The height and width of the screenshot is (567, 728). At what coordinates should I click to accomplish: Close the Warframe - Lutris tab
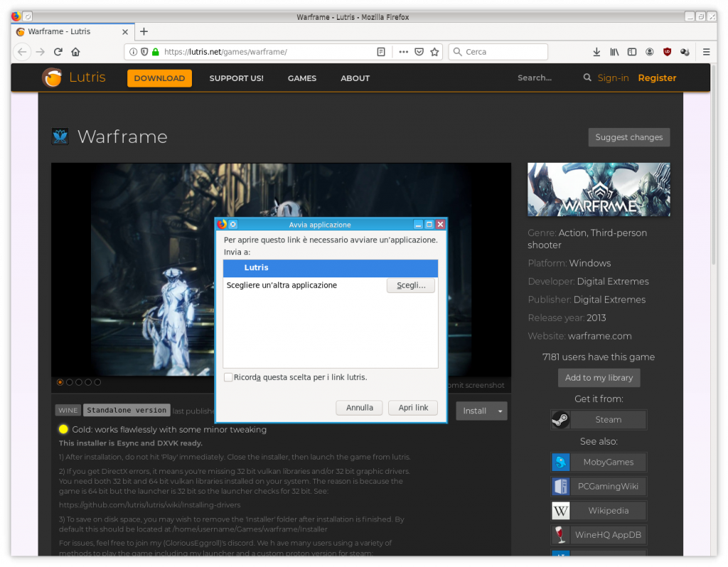[x=125, y=31]
